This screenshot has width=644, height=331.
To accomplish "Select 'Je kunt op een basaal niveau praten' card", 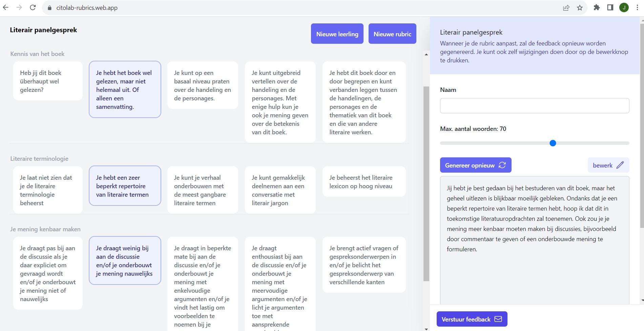I will (203, 85).
